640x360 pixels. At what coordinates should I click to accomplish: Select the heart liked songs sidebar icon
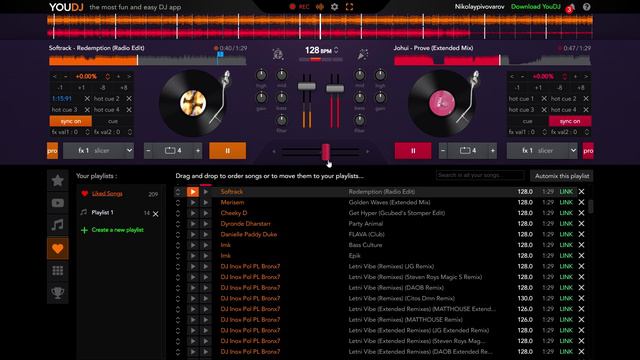(58, 248)
